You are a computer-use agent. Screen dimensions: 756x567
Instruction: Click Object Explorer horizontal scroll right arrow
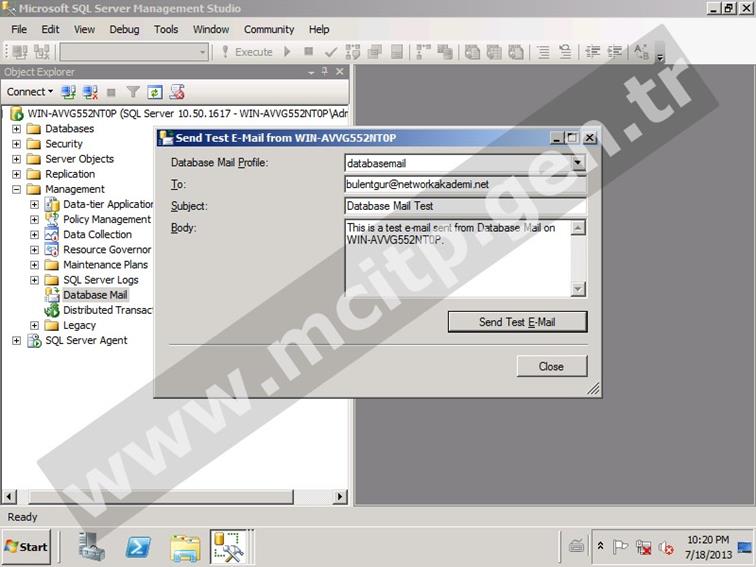click(x=340, y=496)
